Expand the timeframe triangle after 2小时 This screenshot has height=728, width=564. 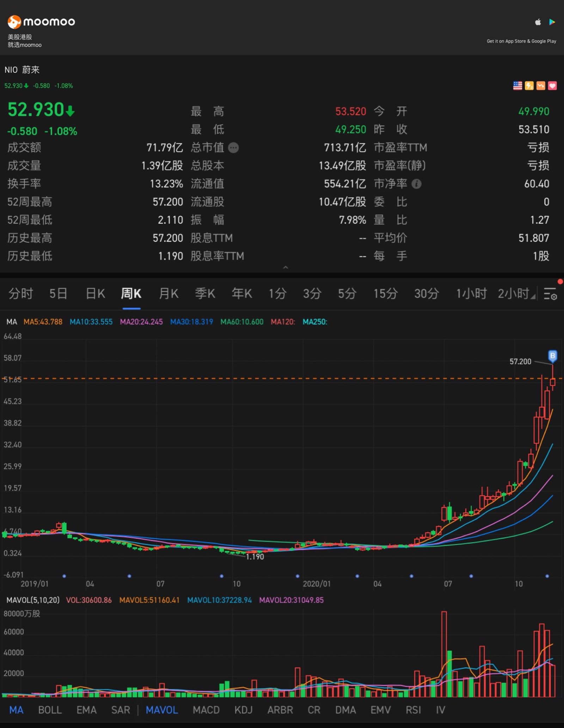click(533, 296)
